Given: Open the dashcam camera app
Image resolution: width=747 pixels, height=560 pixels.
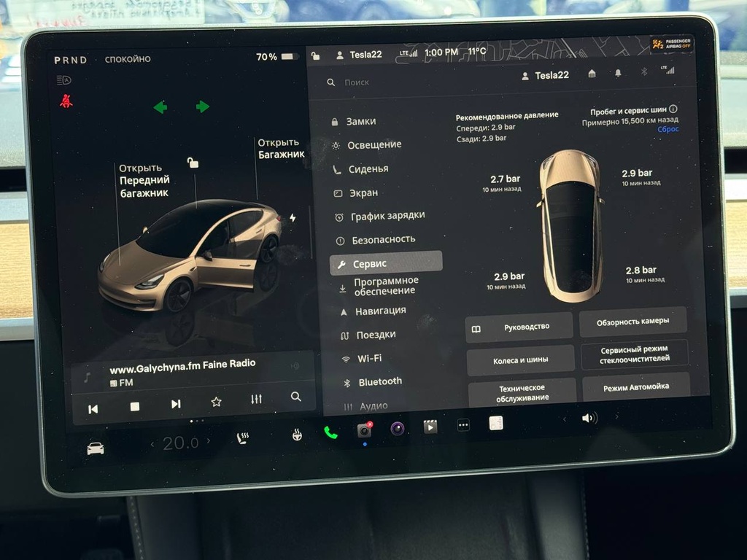Looking at the screenshot, I should pos(364,430).
